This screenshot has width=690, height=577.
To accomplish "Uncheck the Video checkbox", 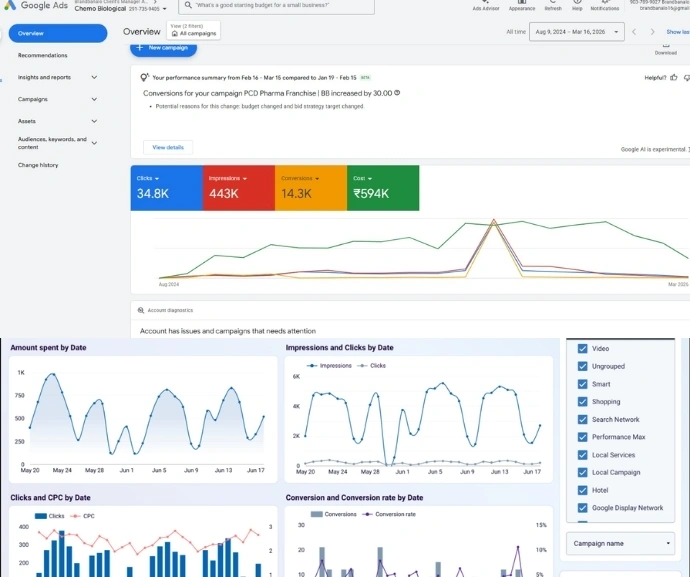I will [583, 349].
